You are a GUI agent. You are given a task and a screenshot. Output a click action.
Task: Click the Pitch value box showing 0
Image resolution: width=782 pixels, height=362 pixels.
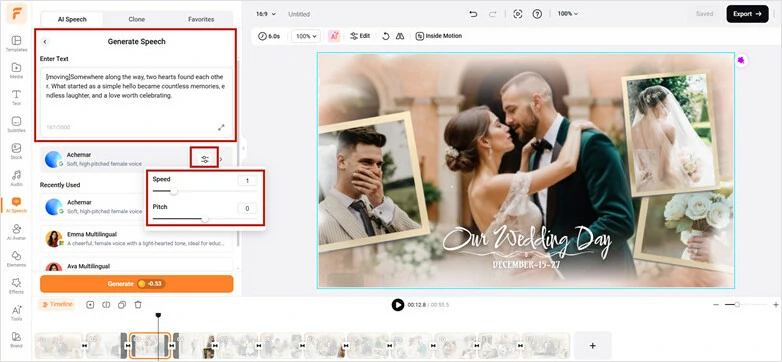247,208
